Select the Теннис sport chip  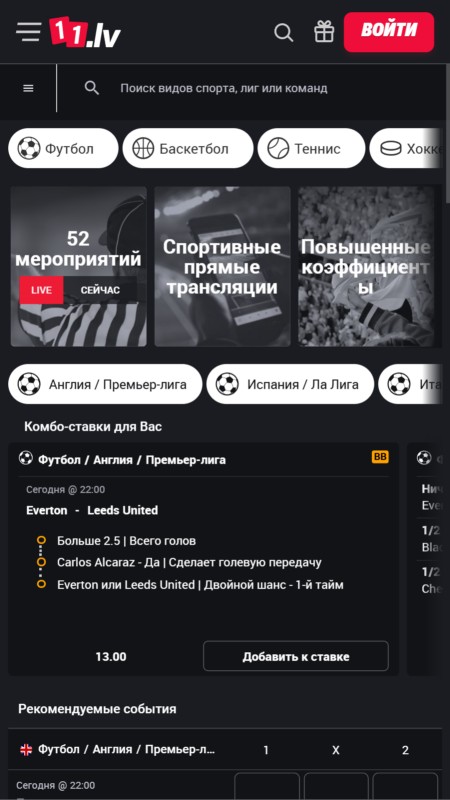[311, 148]
